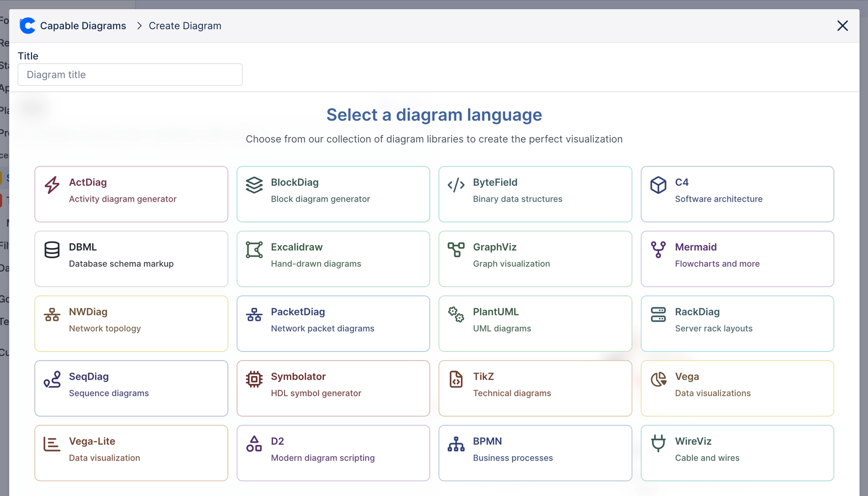This screenshot has width=868, height=496.
Task: Select D2 modern diagram scripting
Action: (333, 453)
